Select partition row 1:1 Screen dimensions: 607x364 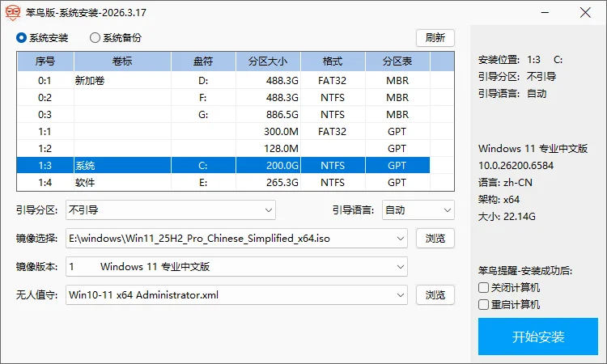223,132
